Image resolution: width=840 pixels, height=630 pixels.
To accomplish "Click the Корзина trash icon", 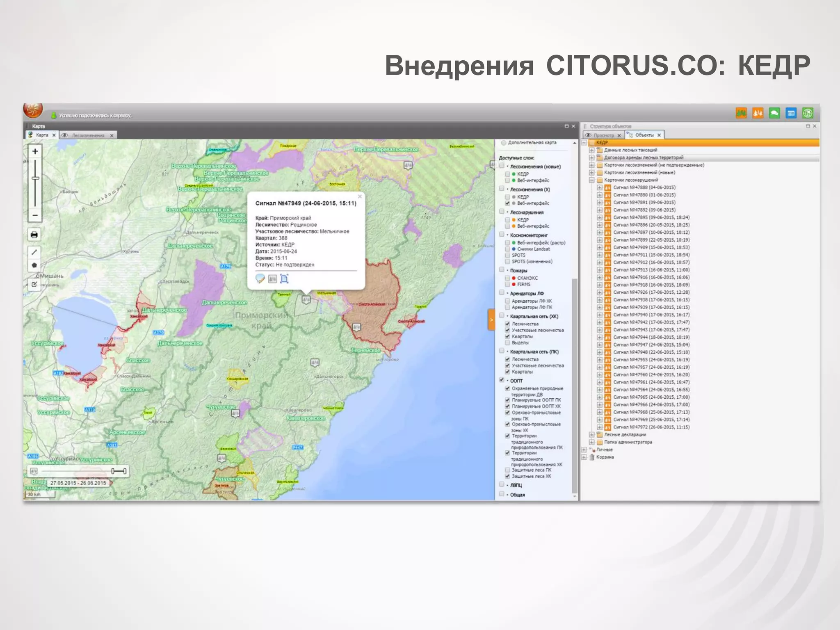I will tap(592, 457).
